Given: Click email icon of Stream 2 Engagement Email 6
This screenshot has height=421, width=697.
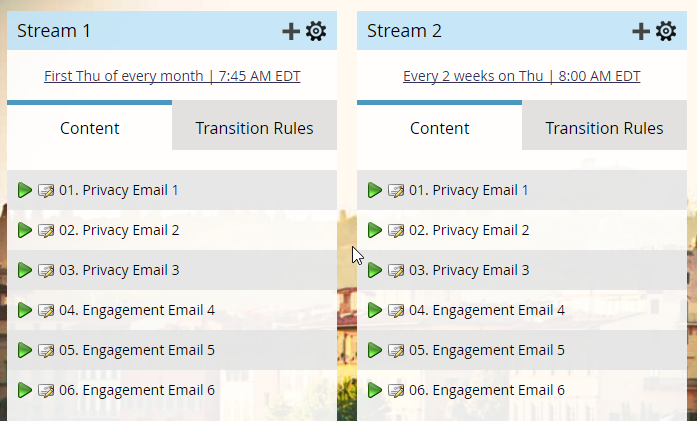Looking at the screenshot, I should (396, 390).
